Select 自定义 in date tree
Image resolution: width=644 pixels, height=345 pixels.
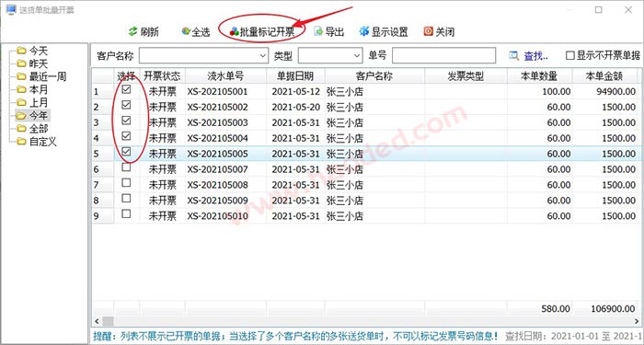[x=42, y=142]
